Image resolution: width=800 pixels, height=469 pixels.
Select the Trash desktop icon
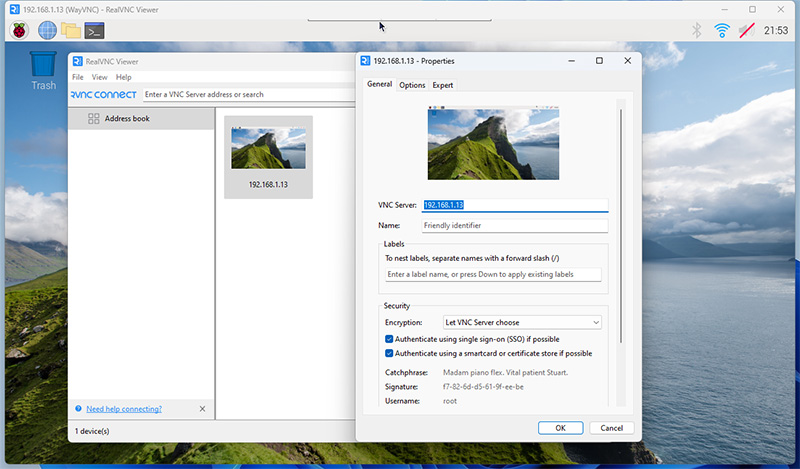[43, 71]
